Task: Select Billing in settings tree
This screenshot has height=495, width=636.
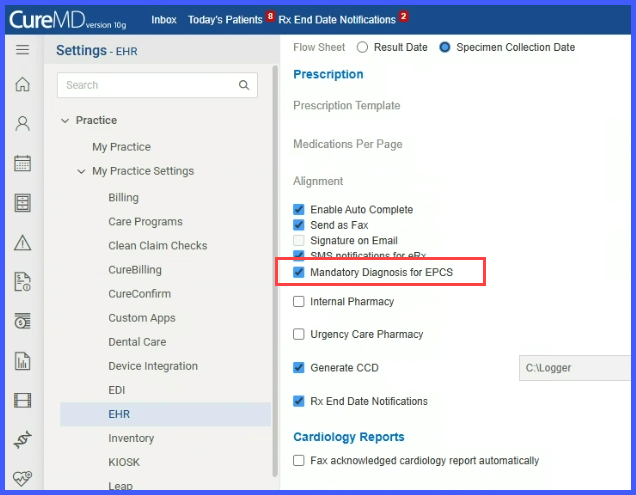Action: [123, 198]
